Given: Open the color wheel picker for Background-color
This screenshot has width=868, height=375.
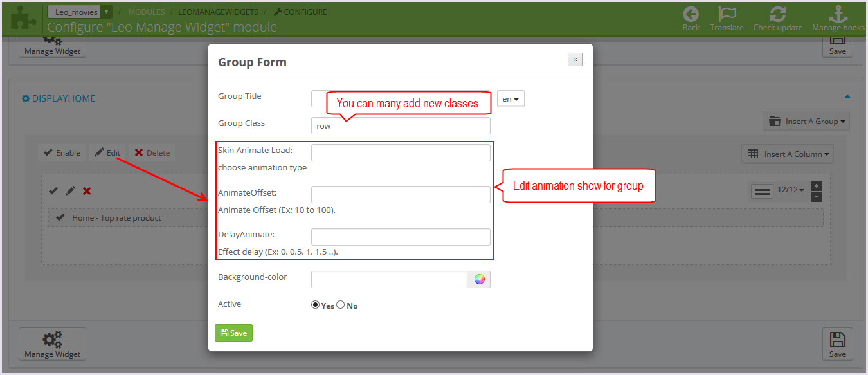Looking at the screenshot, I should tap(479, 279).
